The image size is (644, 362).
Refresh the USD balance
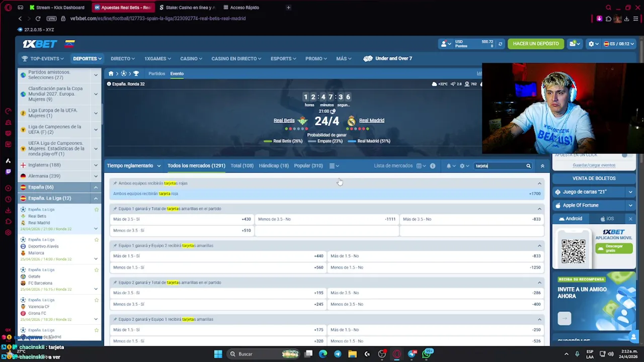(x=500, y=44)
